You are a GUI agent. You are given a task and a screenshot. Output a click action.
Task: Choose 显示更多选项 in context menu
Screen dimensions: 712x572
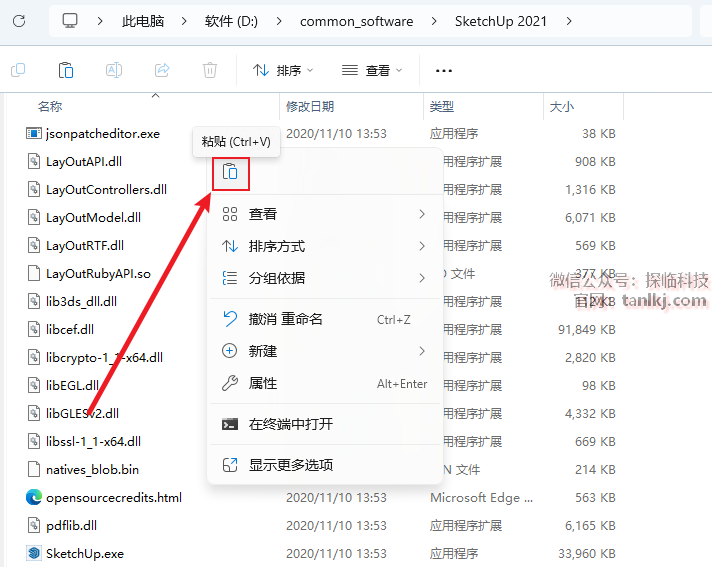[324, 465]
